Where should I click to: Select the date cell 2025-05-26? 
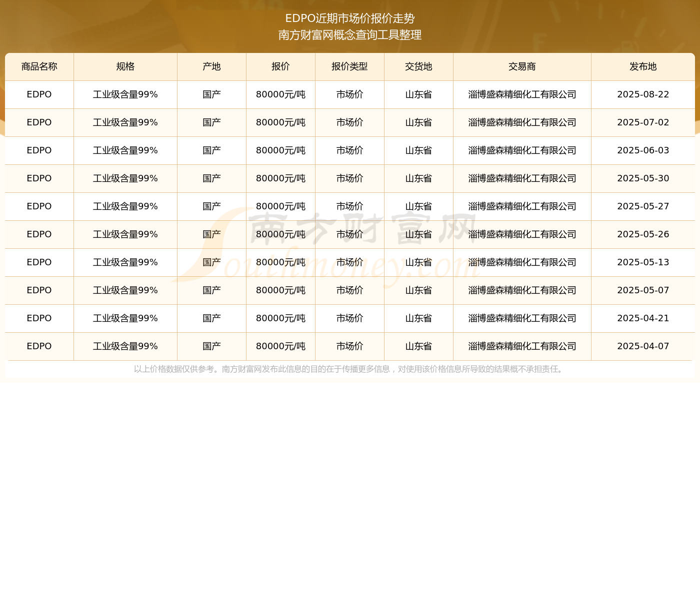(x=643, y=234)
